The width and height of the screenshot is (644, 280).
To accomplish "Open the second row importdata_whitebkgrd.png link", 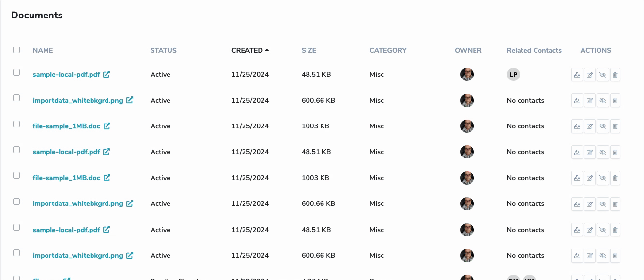I will point(77,100).
